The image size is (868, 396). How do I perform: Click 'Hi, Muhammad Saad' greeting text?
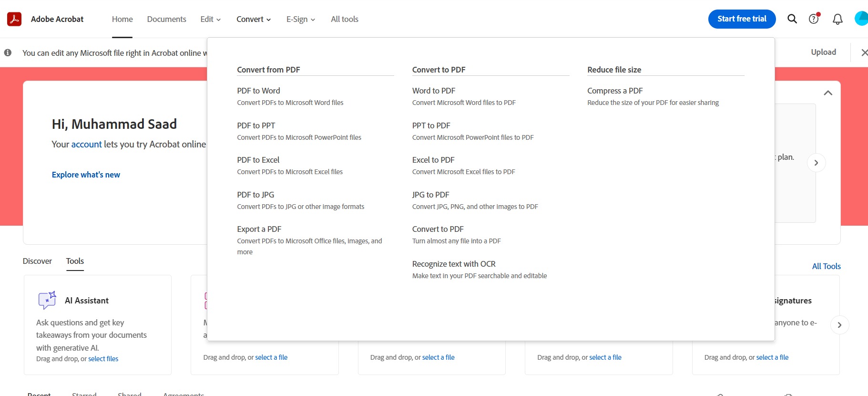[114, 124]
